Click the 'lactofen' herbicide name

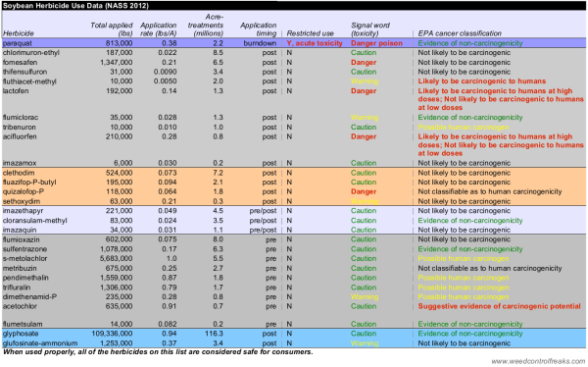tap(16, 91)
